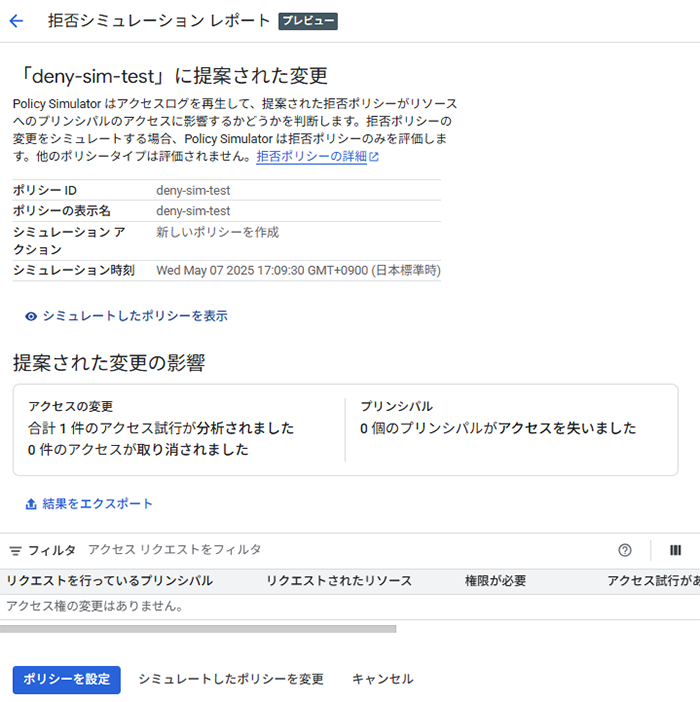
Task: Click the フィルタ filter icon
Action: [15, 550]
